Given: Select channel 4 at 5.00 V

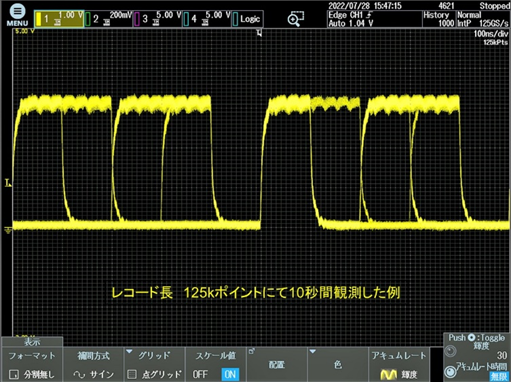Looking at the screenshot, I should 207,19.
